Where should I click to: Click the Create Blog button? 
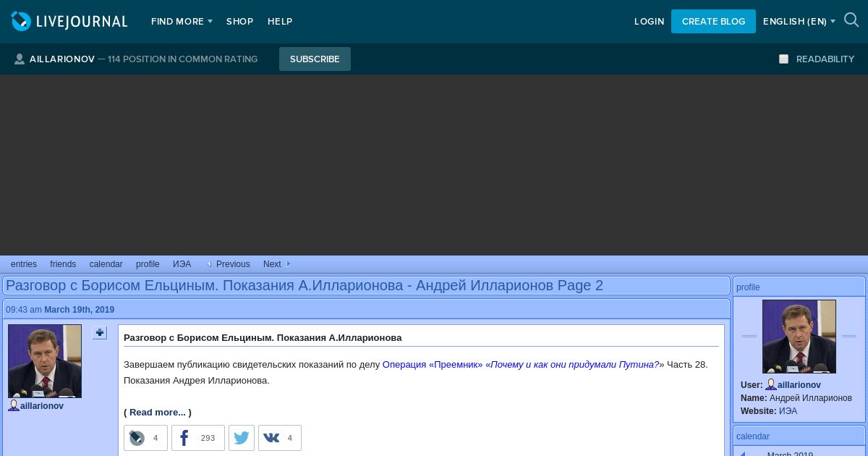[x=713, y=22]
